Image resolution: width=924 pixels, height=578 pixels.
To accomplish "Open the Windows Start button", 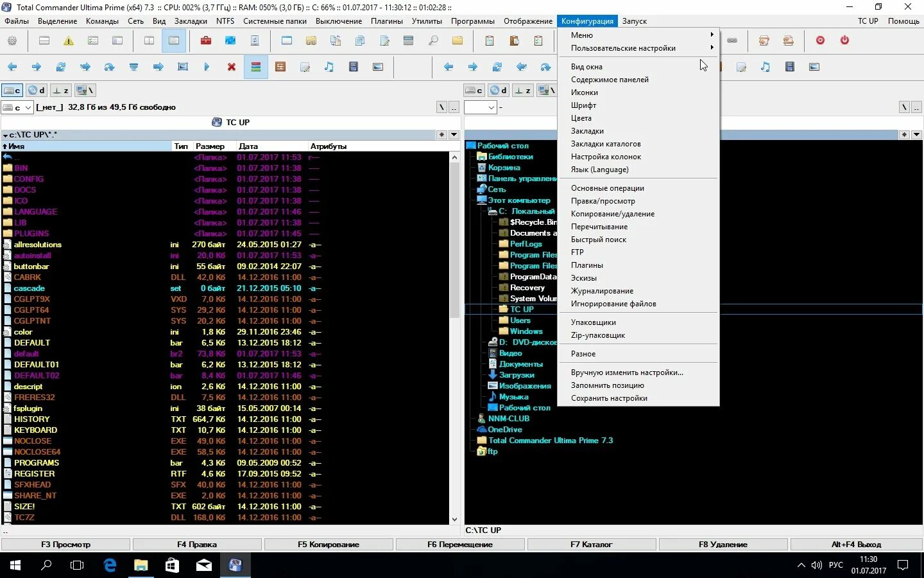I will pyautogui.click(x=15, y=565).
